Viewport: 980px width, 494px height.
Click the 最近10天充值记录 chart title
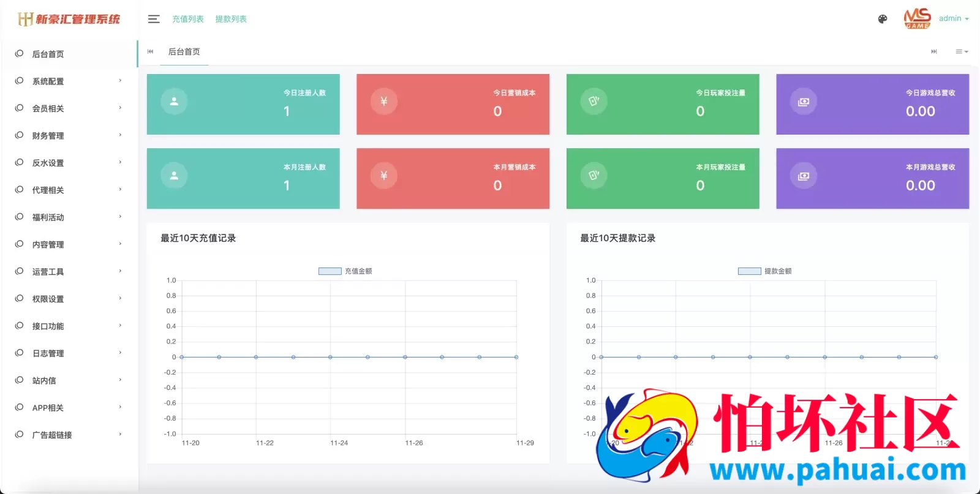pyautogui.click(x=198, y=238)
